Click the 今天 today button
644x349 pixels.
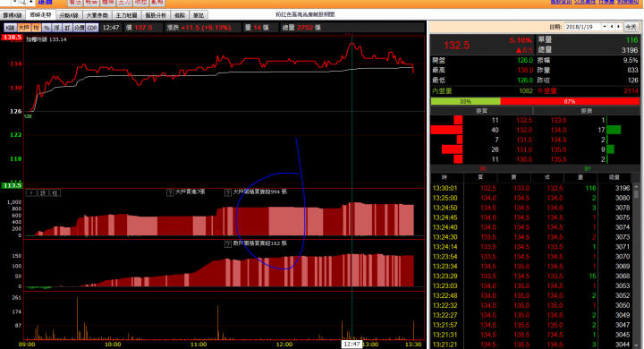[x=631, y=27]
